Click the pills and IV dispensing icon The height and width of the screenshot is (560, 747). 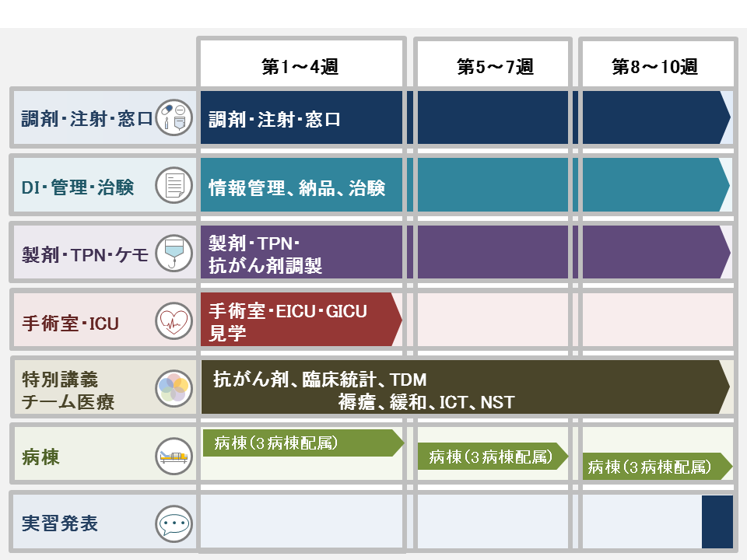(x=174, y=117)
